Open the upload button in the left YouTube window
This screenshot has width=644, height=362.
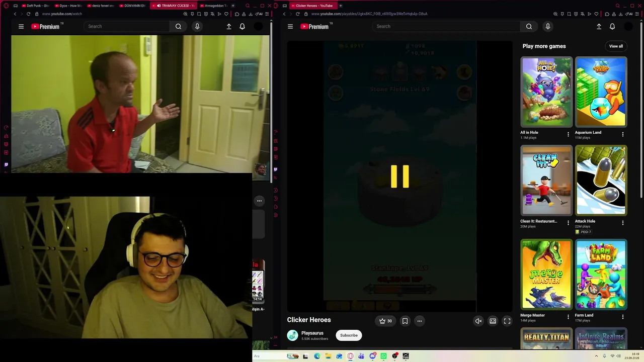229,26
